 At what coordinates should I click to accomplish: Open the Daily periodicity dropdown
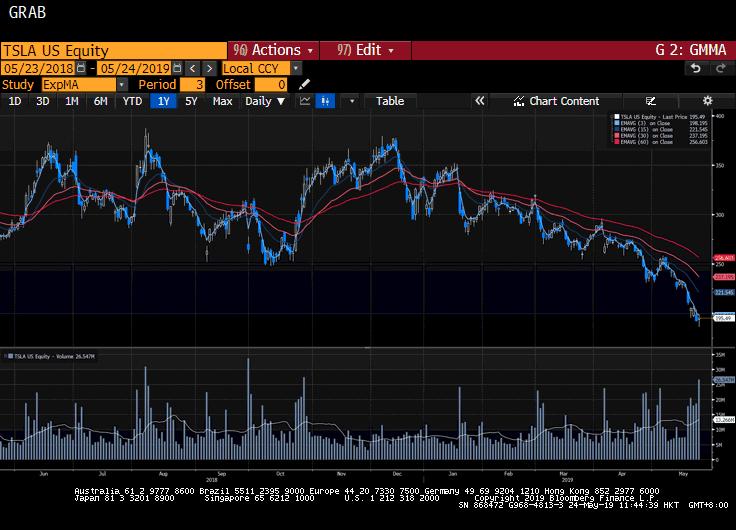coord(265,101)
